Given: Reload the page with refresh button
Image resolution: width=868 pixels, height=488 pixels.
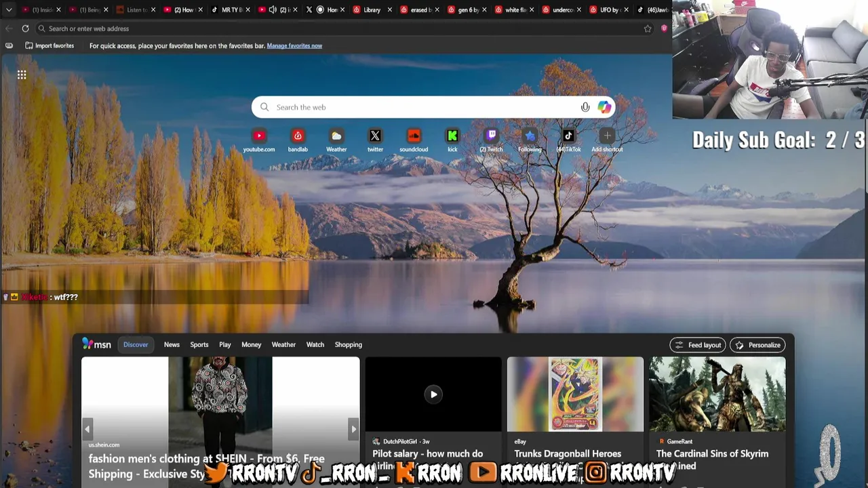Looking at the screenshot, I should coord(25,28).
